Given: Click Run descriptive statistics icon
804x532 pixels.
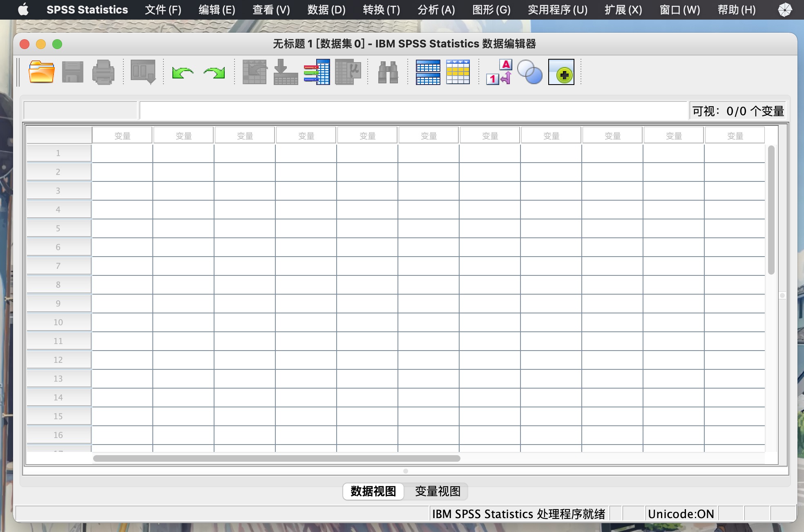Looking at the screenshot, I should tap(348, 72).
